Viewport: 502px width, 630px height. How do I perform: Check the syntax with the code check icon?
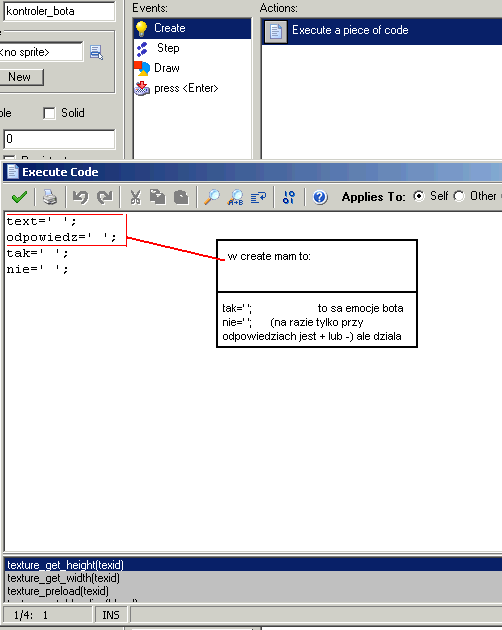click(x=289, y=197)
